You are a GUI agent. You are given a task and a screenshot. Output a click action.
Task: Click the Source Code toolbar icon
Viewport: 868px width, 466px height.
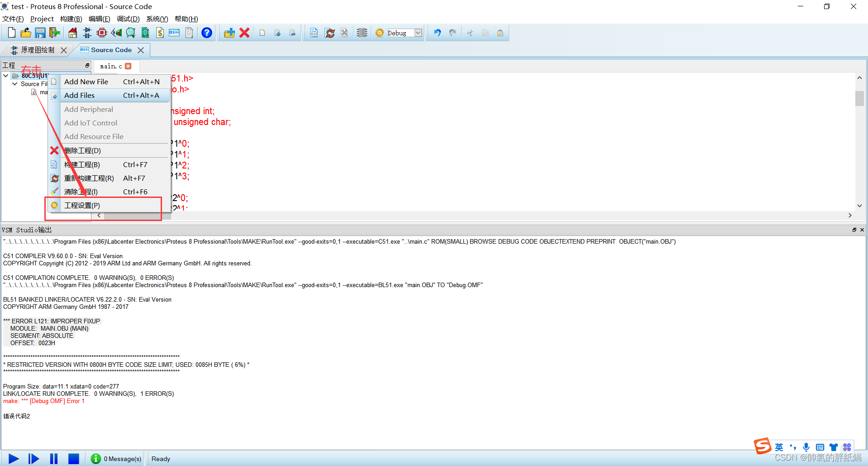click(174, 33)
